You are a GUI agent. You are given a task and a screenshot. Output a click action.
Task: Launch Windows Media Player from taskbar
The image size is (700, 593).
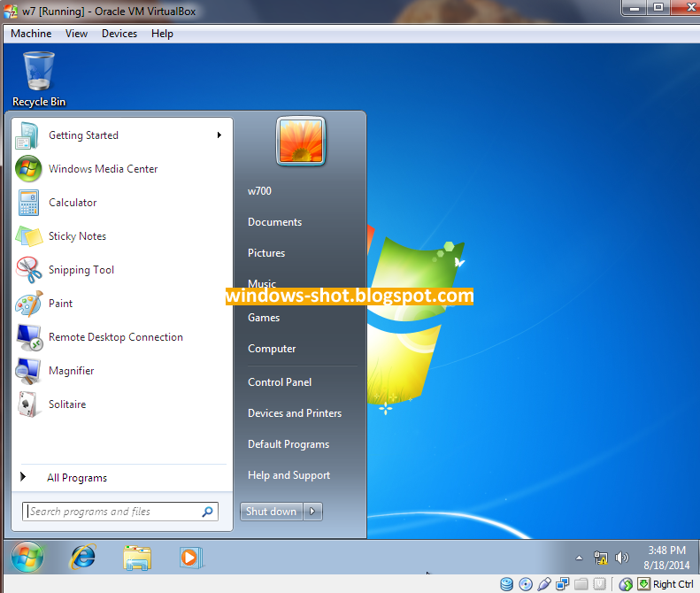click(x=191, y=558)
